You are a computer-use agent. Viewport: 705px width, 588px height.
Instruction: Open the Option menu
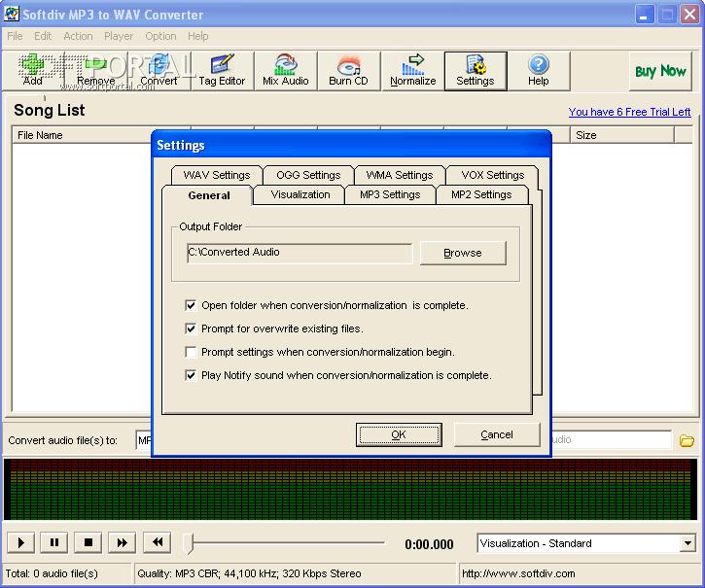[160, 36]
